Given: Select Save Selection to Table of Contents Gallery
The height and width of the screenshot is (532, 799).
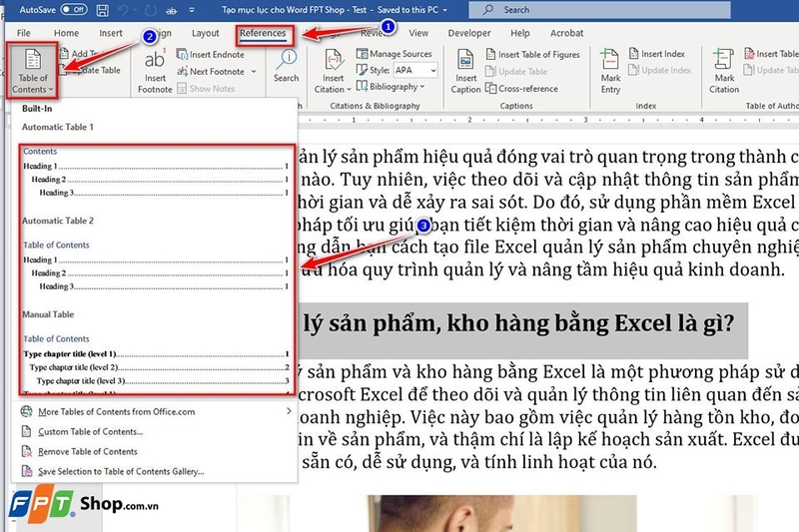Looking at the screenshot, I should [x=121, y=471].
